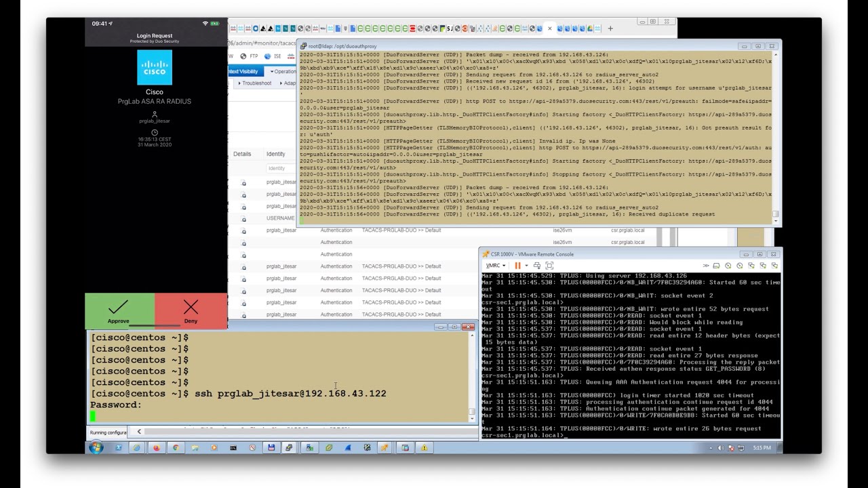
Task: Click the Identity column header
Action: point(276,154)
